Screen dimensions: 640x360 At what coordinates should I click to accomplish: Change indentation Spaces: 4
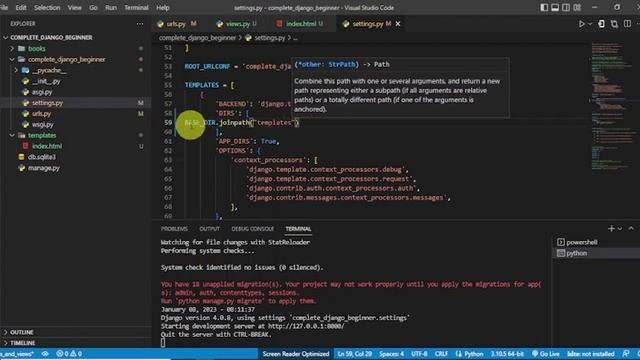click(x=391, y=354)
